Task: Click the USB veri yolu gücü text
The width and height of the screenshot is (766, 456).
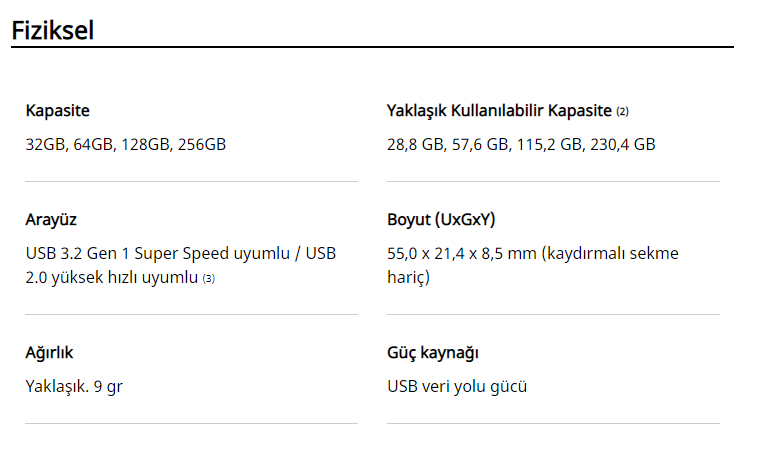Action: [x=457, y=387]
